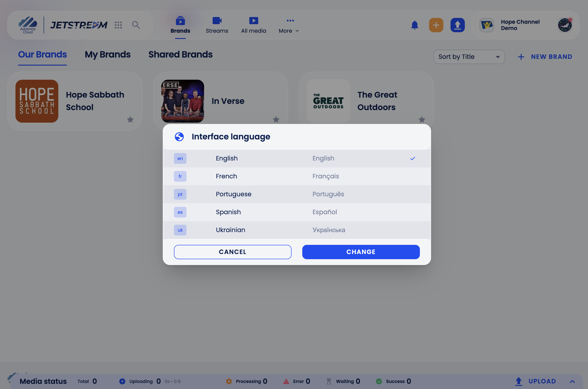Select French language row
This screenshot has height=389, width=588.
coord(297,176)
